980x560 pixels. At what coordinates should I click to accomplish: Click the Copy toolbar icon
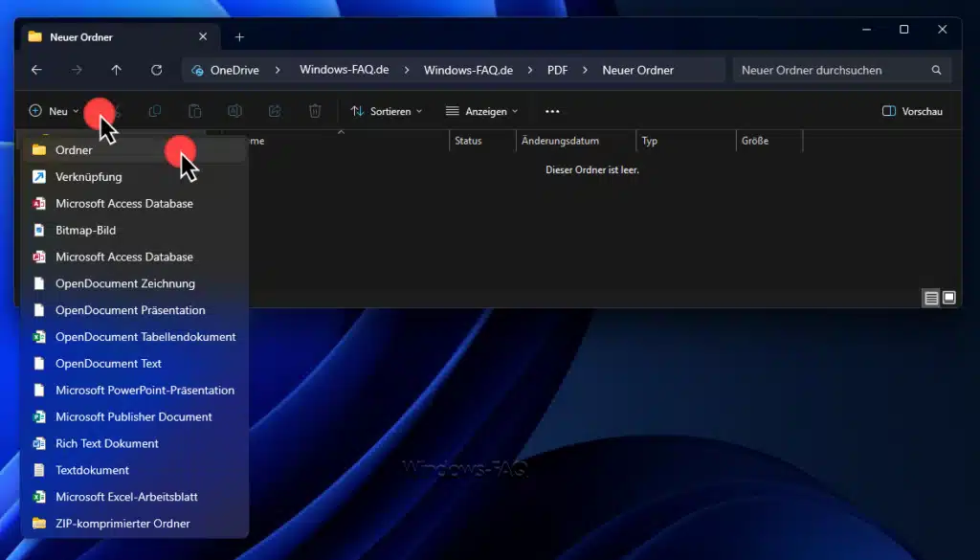pos(154,111)
